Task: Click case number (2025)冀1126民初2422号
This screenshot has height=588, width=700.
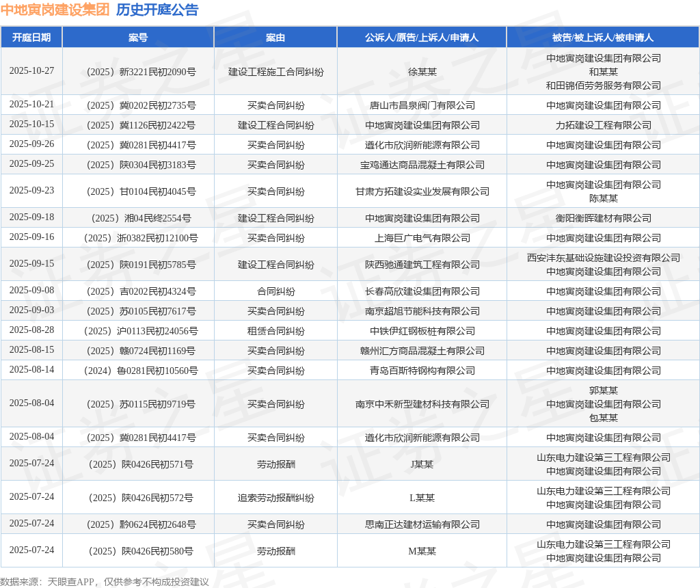Action: coord(141,125)
